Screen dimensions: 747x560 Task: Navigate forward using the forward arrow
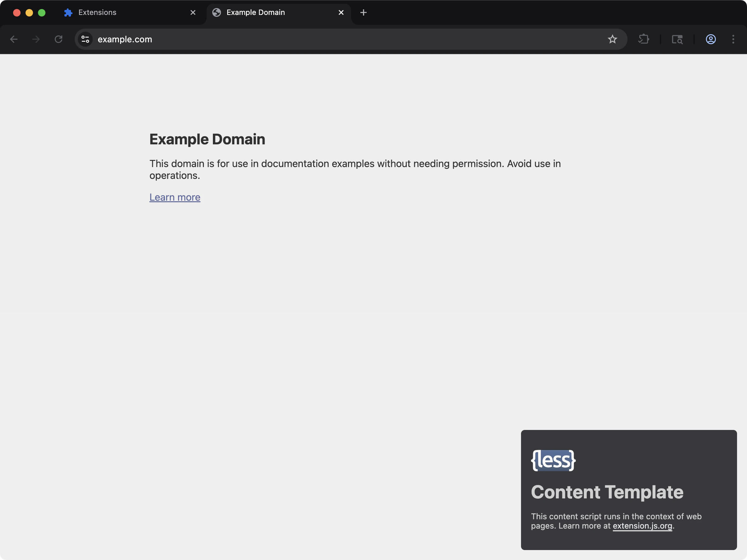tap(35, 39)
